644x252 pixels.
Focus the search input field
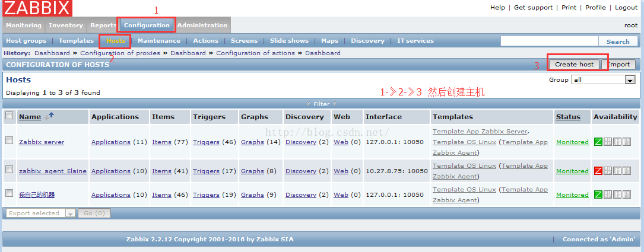[550, 41]
